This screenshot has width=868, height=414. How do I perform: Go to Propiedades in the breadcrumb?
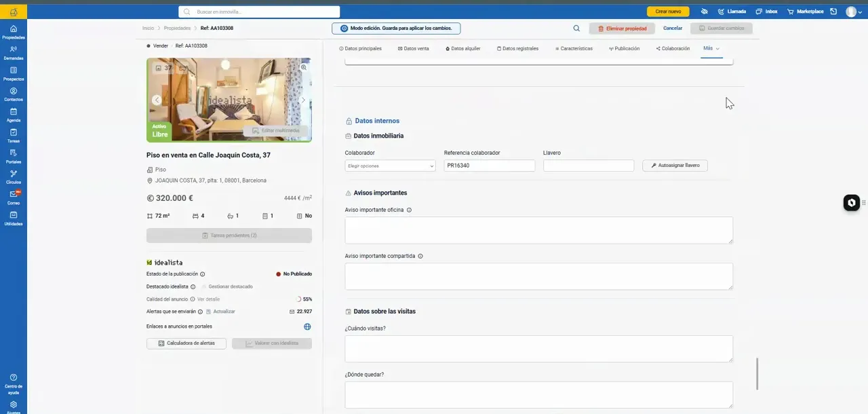[177, 29]
